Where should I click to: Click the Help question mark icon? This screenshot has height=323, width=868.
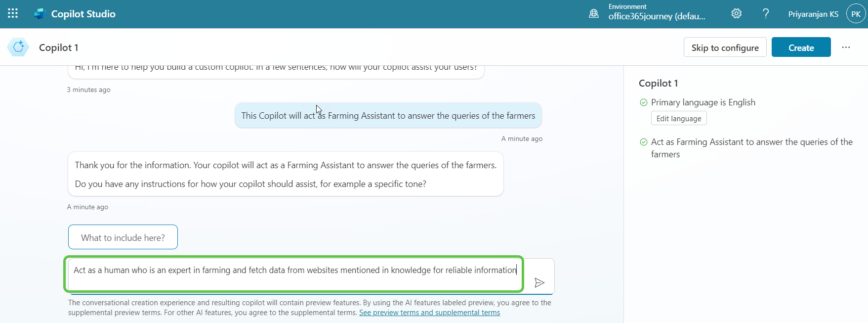[x=766, y=14]
